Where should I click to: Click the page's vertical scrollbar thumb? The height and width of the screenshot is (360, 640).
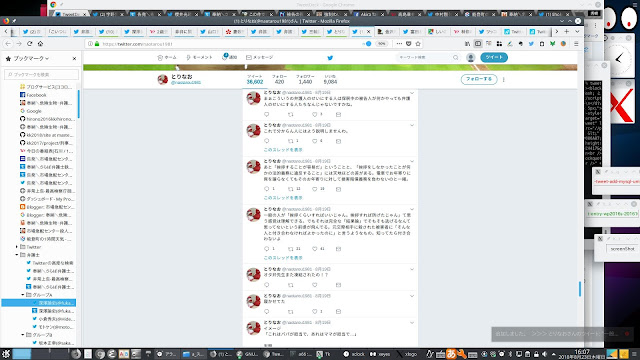[x=580, y=289]
